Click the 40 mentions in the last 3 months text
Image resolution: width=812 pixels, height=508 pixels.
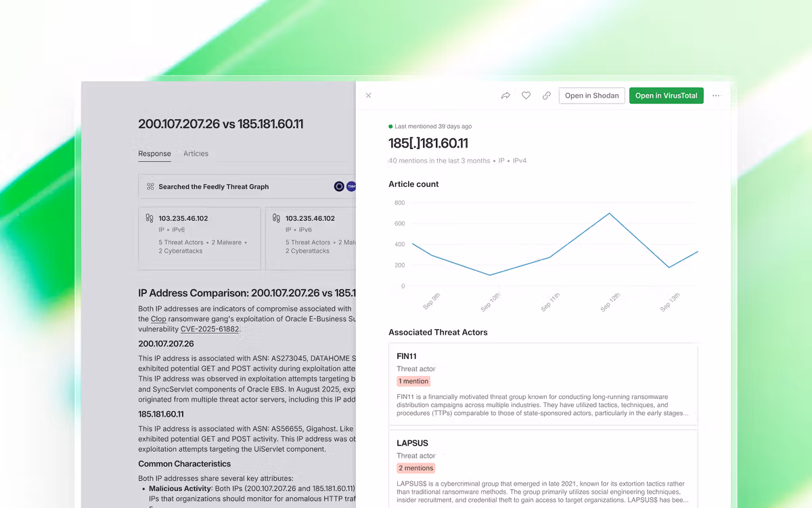[439, 161]
